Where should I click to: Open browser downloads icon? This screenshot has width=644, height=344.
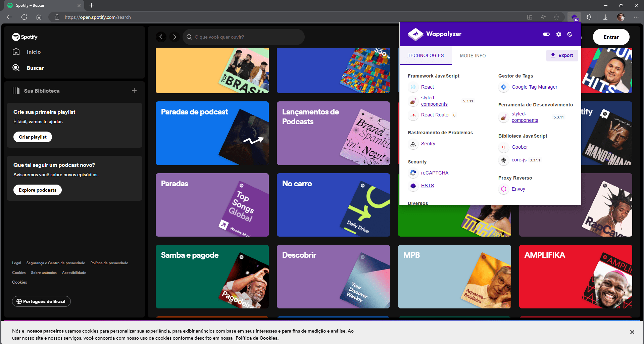coord(605,17)
